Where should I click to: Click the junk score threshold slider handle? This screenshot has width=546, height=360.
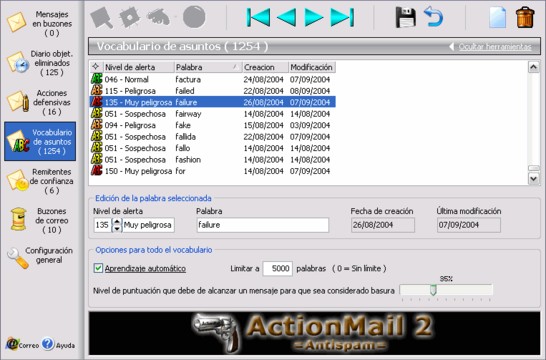tap(433, 290)
